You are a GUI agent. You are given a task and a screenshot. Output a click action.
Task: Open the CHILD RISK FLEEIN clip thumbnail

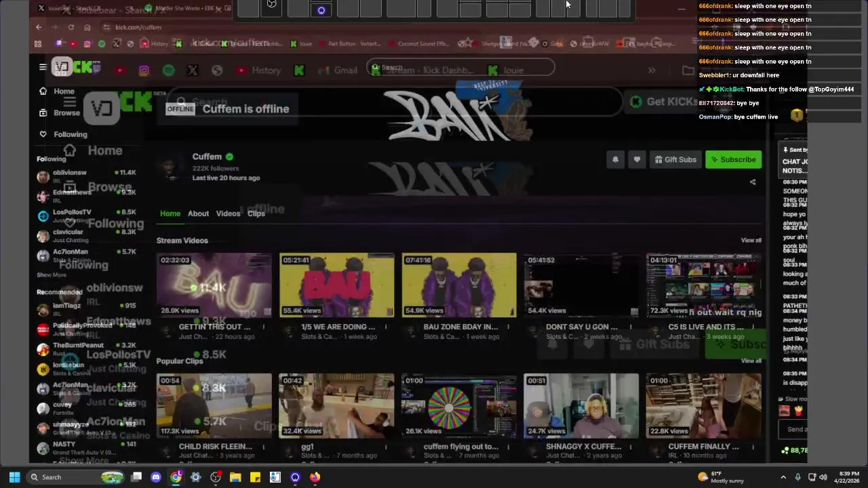214,405
